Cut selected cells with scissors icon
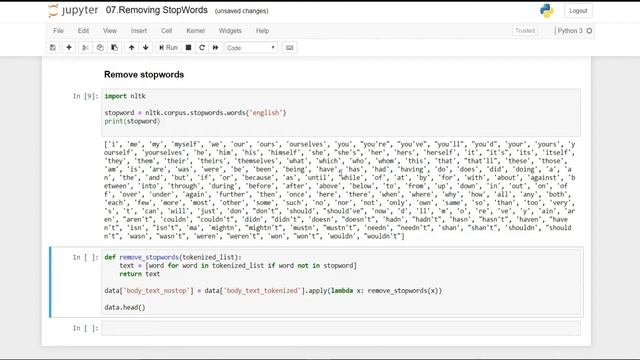This screenshot has height=360, width=640. pos(85,47)
